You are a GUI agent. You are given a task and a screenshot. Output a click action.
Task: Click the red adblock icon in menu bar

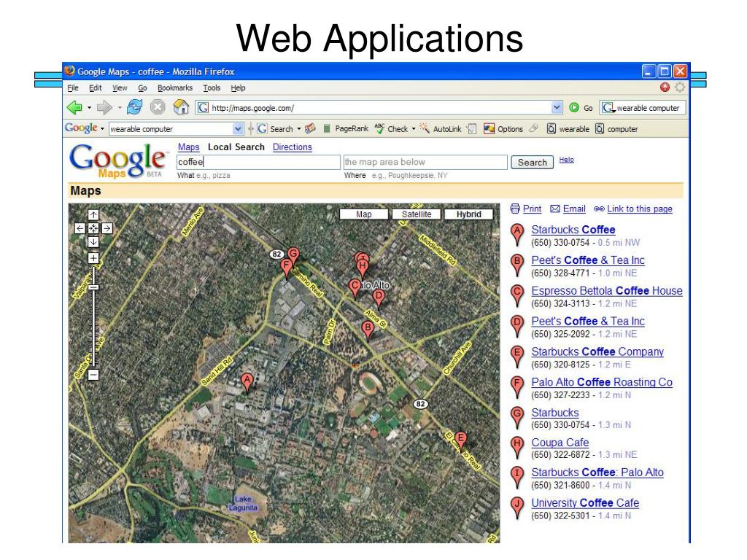665,87
